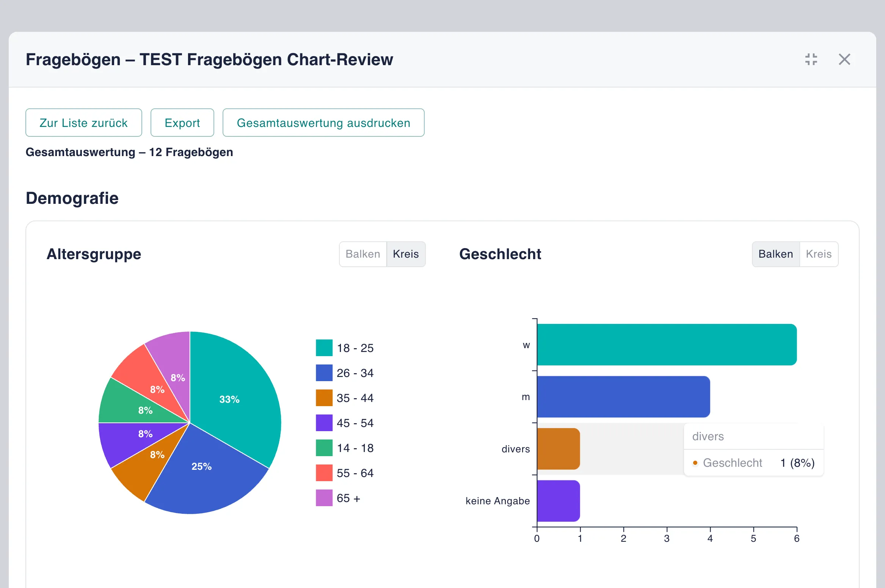Click the 'Demografie' section heading
885x588 pixels.
[72, 198]
